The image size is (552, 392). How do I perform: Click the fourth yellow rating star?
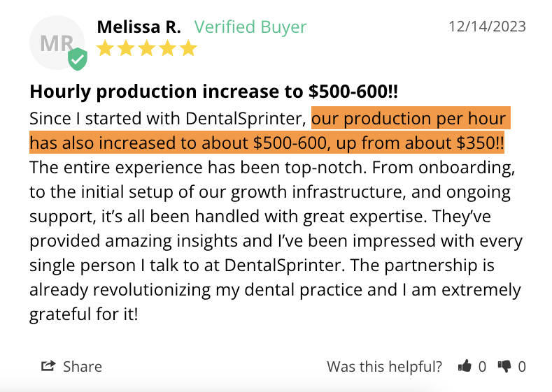168,48
